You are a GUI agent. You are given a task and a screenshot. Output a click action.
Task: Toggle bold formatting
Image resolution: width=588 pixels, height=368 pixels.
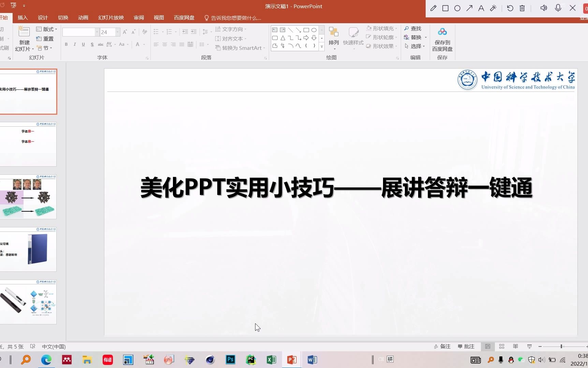point(66,44)
